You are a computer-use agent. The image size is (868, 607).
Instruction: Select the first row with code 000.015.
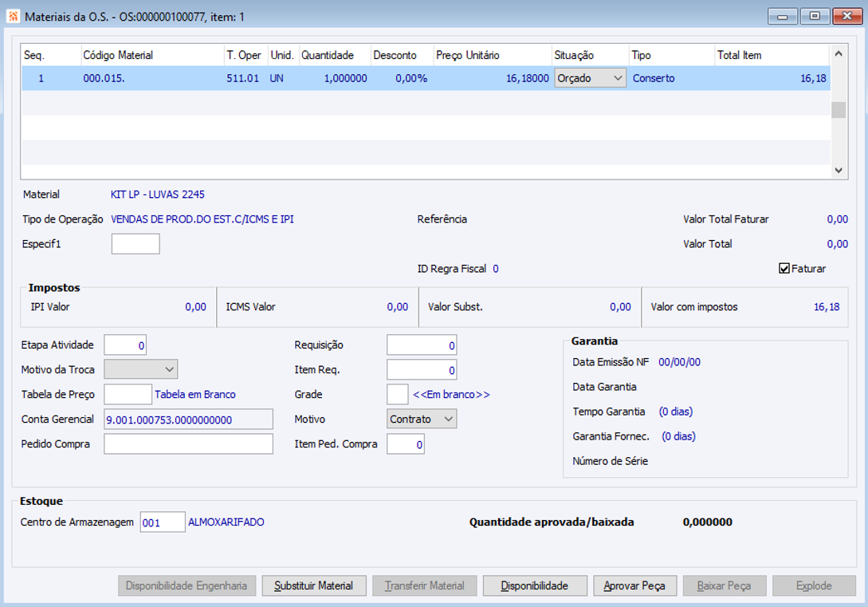104,78
